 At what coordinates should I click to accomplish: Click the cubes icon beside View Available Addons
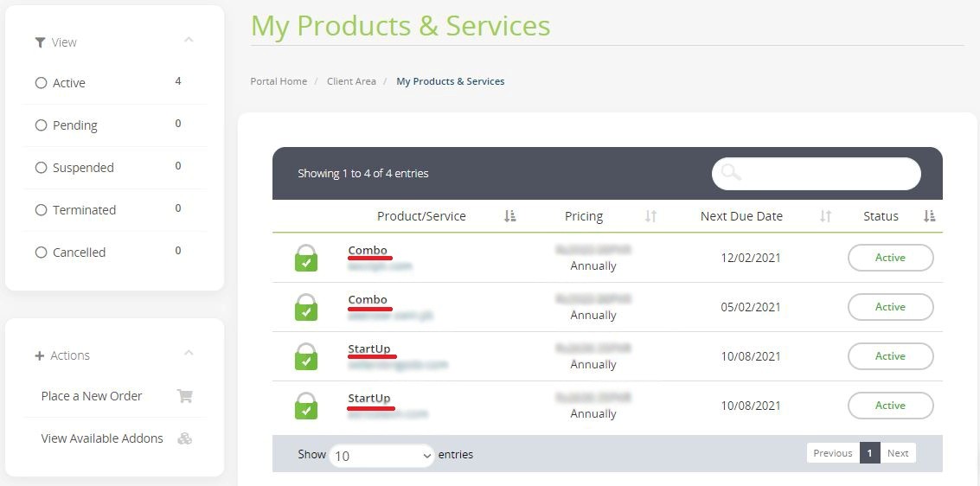pyautogui.click(x=184, y=438)
